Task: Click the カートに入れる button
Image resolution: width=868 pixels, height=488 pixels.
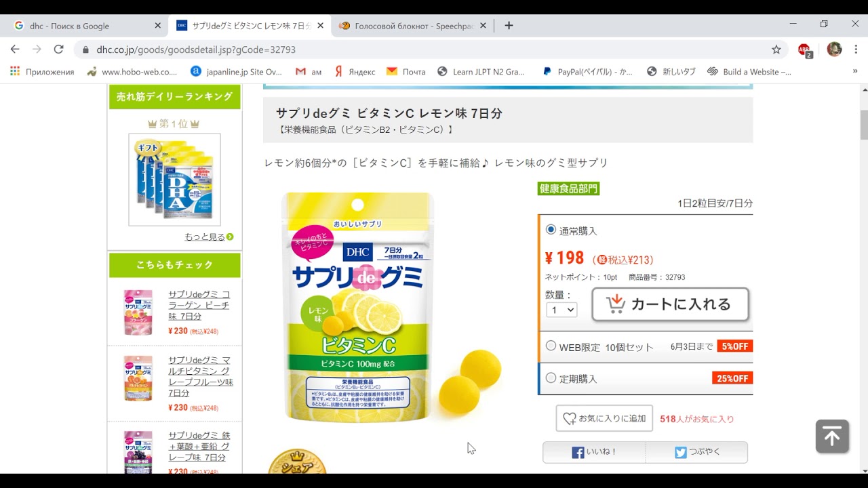Action: (670, 304)
